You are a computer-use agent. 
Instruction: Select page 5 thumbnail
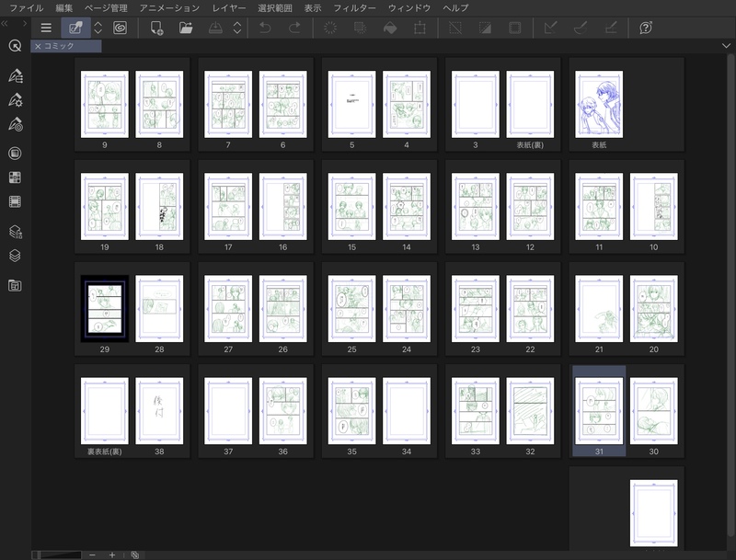pyautogui.click(x=351, y=104)
